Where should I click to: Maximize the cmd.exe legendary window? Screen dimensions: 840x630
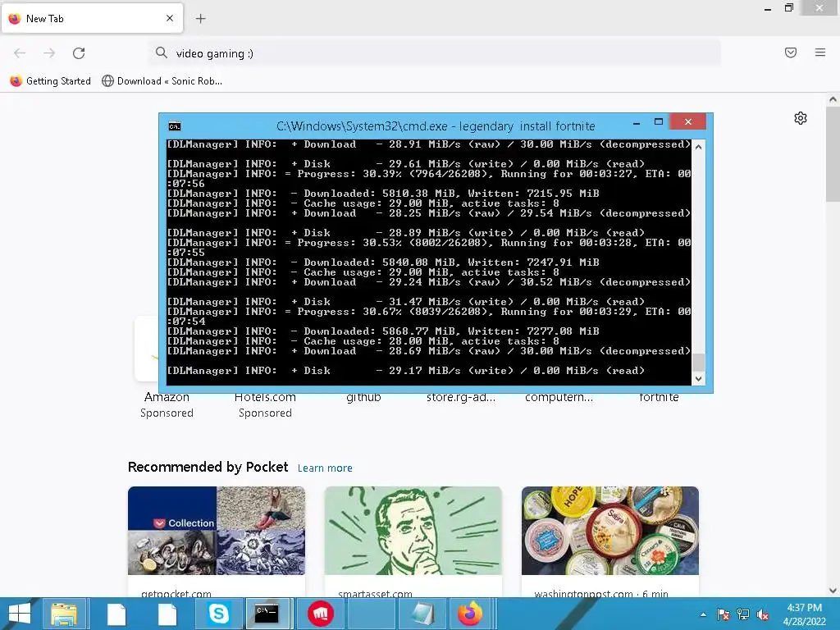(659, 122)
